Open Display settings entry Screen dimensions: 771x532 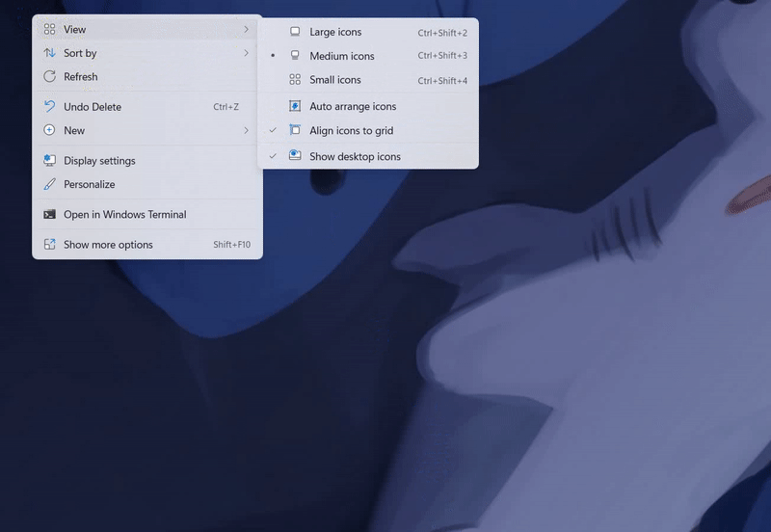(147, 160)
